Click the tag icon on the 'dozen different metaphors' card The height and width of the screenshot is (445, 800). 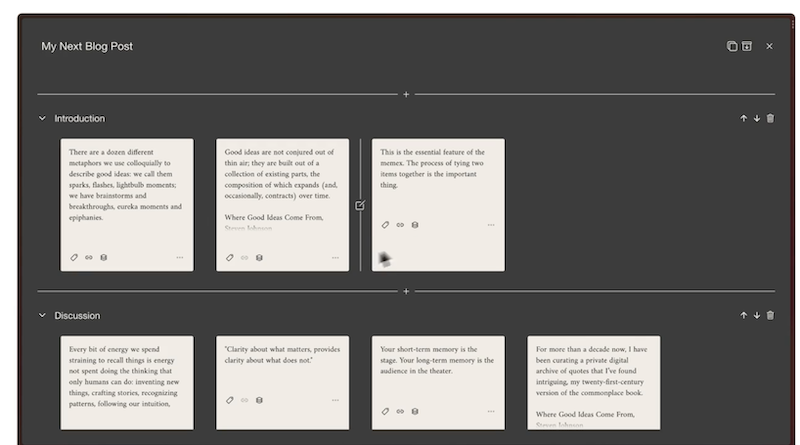point(74,257)
